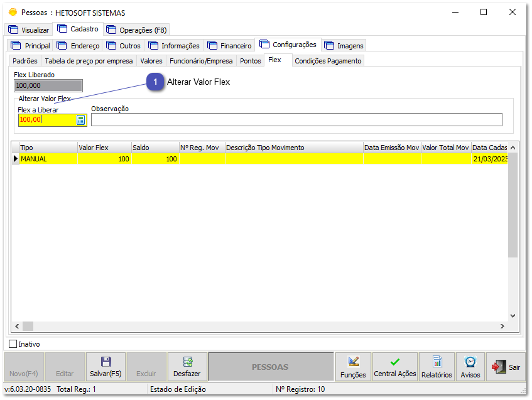Select the MANUAL row indicator arrow
The image size is (532, 400).
click(x=16, y=159)
